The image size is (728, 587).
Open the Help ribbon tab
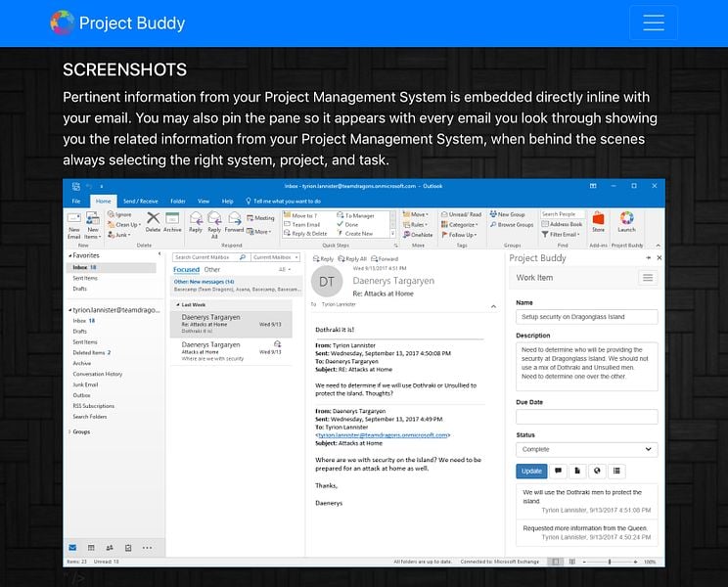(227, 201)
